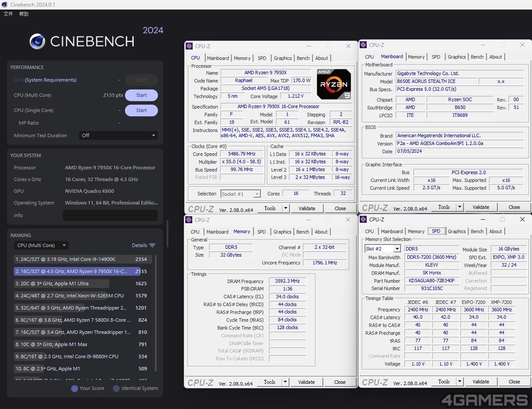Start the CPU (Multi Core) benchmark
532x409 pixels.
(x=141, y=95)
